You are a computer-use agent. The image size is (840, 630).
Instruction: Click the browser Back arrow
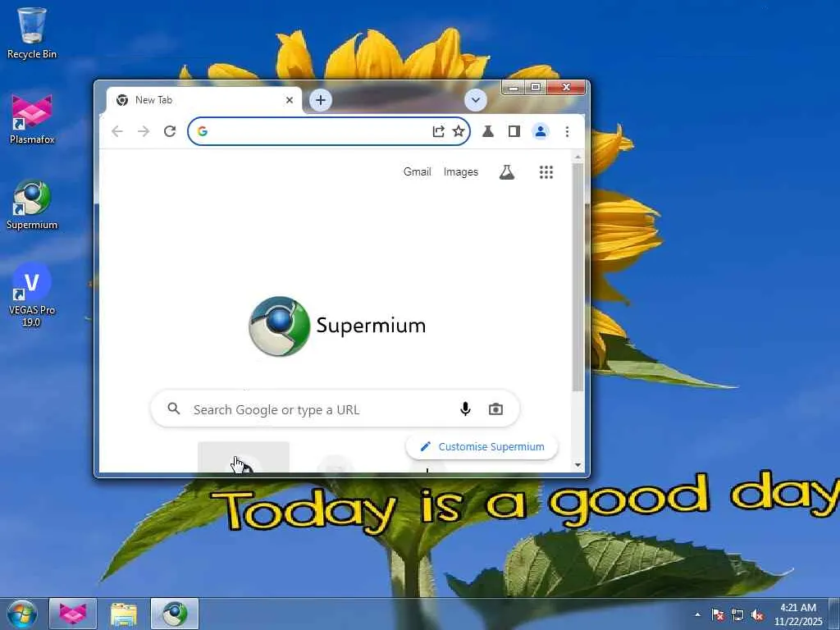[x=116, y=131]
